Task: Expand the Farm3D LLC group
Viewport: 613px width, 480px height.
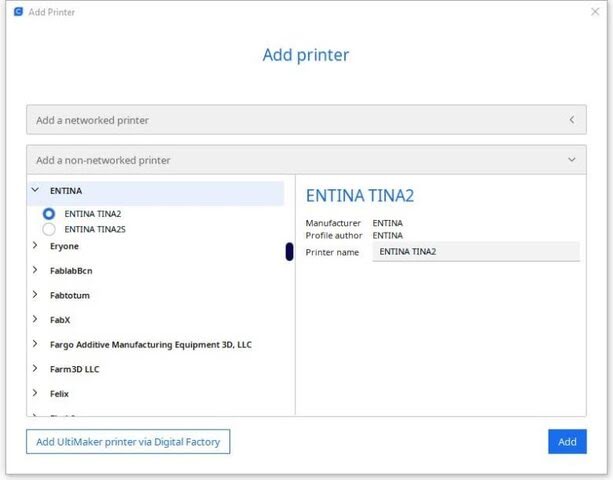Action: click(x=36, y=369)
